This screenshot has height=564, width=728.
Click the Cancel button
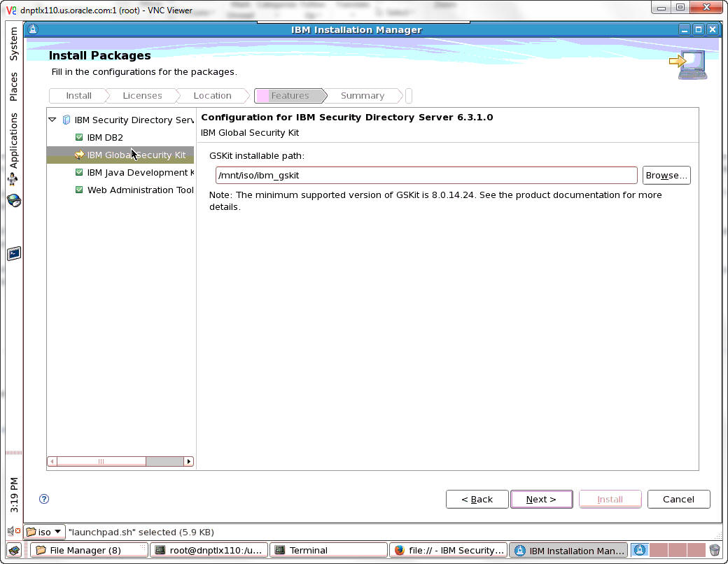point(678,500)
